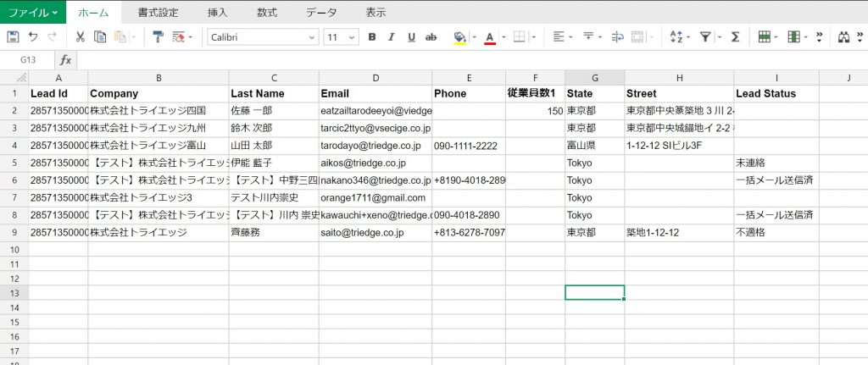This screenshot has width=868, height=365.
Task: Open the borders dropdown arrow
Action: click(534, 37)
